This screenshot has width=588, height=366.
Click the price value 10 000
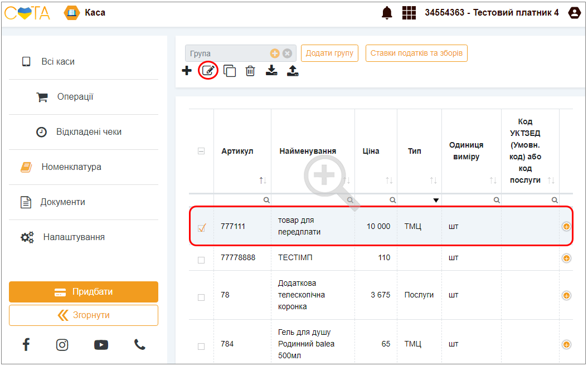378,227
